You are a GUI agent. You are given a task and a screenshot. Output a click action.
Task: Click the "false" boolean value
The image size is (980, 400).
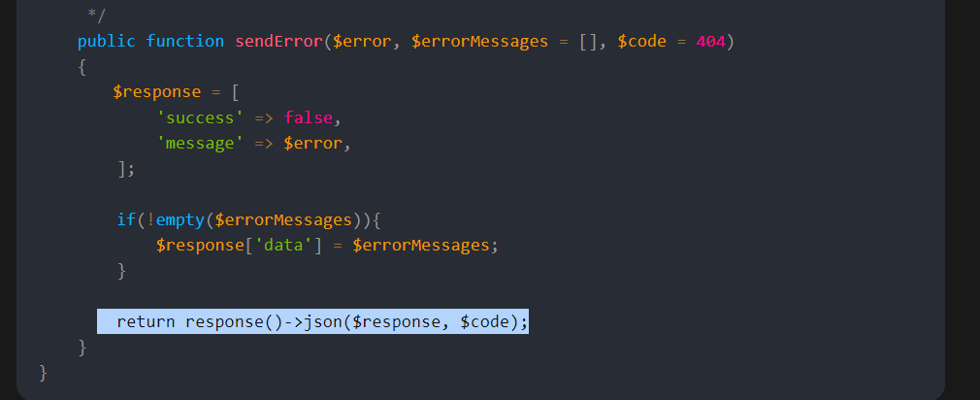308,117
